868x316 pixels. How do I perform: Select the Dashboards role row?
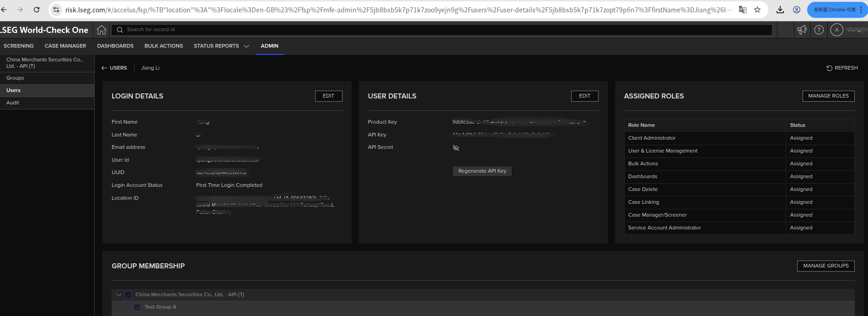(739, 177)
